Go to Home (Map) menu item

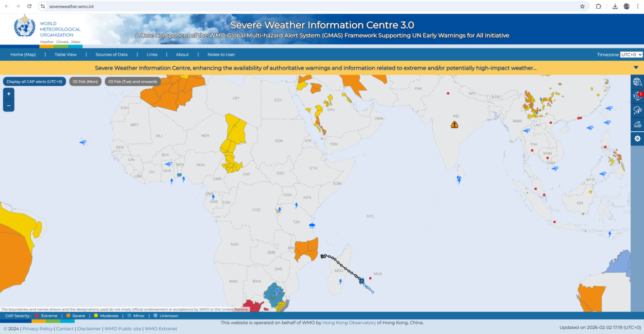point(23,55)
